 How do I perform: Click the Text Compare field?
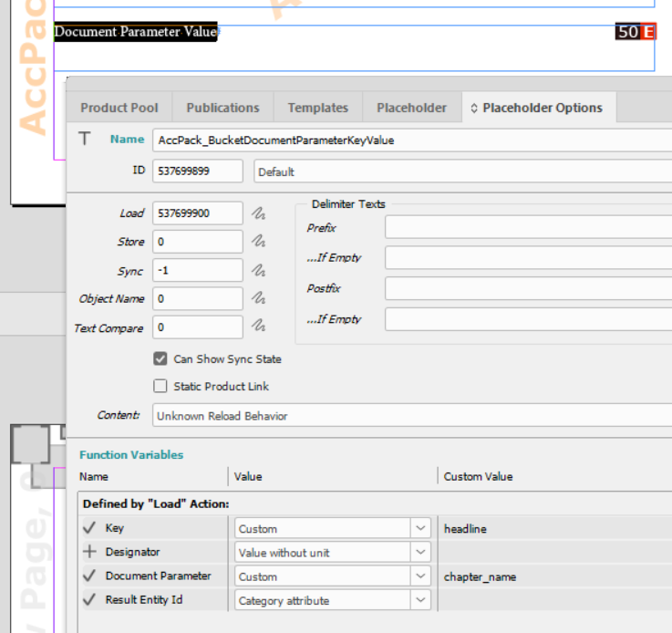198,327
